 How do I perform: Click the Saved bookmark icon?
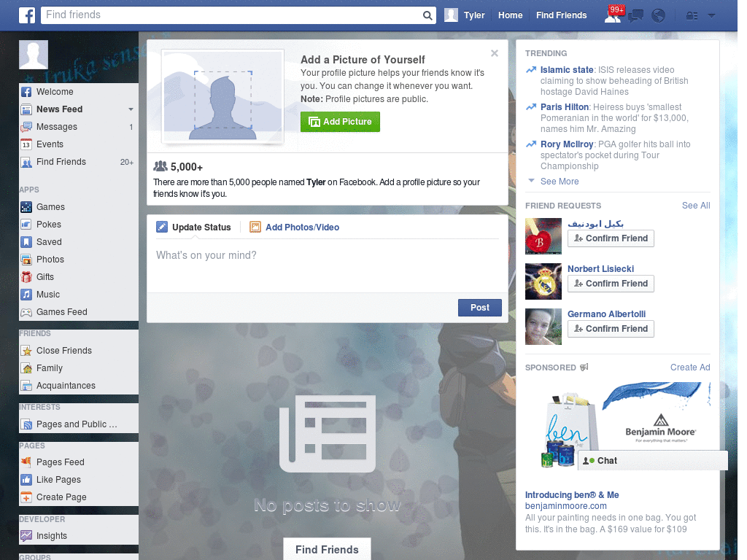pos(26,242)
